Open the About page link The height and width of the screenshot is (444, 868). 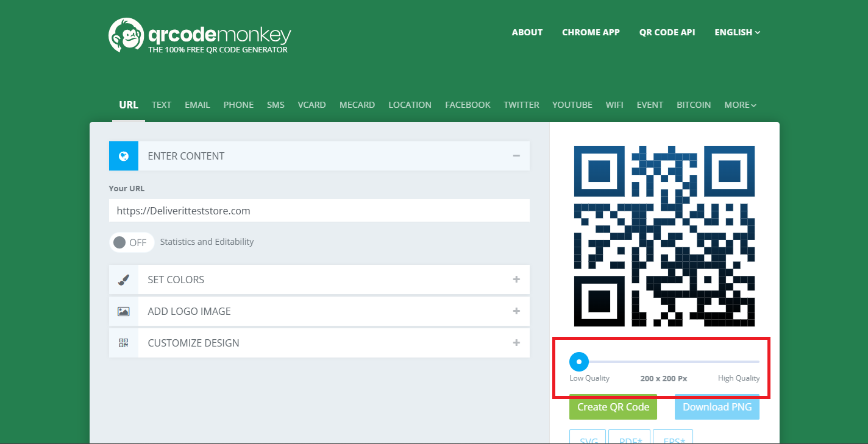(527, 32)
